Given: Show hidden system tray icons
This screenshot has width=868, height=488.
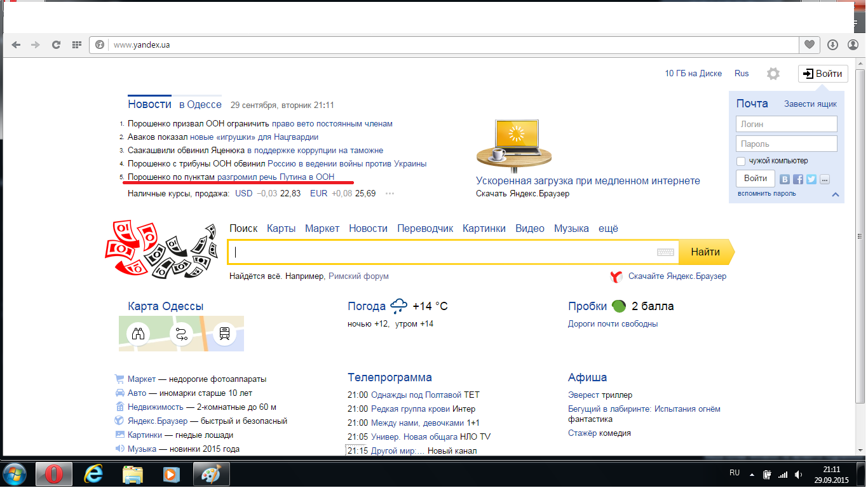Looking at the screenshot, I should [x=752, y=474].
